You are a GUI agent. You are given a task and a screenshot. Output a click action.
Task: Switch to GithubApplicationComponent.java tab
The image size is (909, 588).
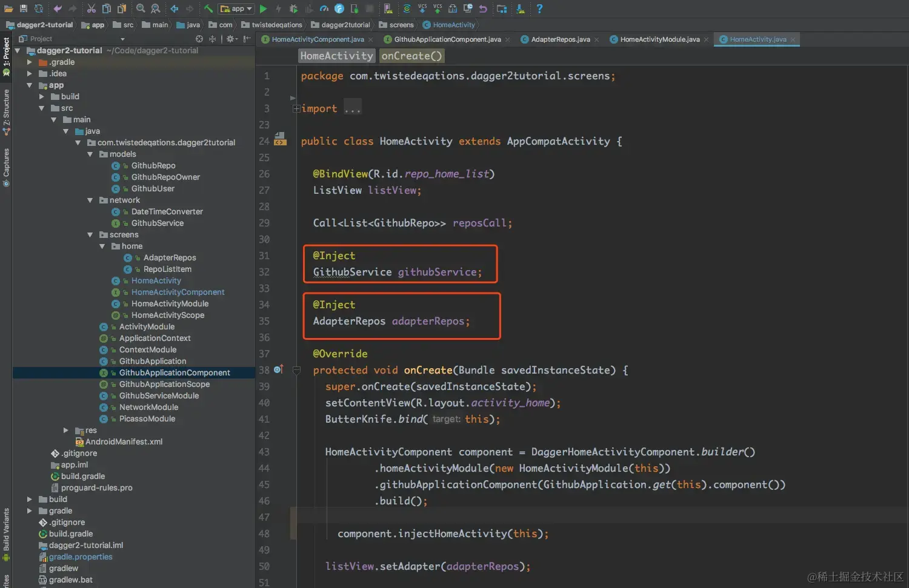pyautogui.click(x=447, y=39)
